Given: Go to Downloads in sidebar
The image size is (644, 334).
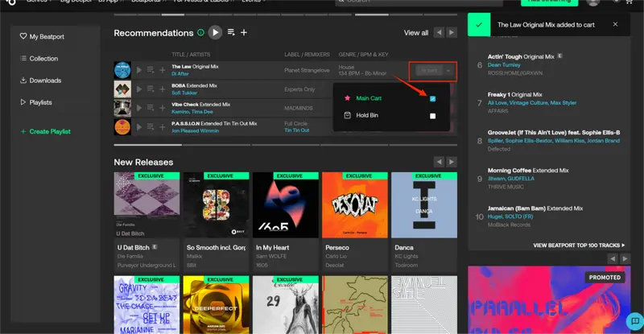Looking at the screenshot, I should coord(41,80).
